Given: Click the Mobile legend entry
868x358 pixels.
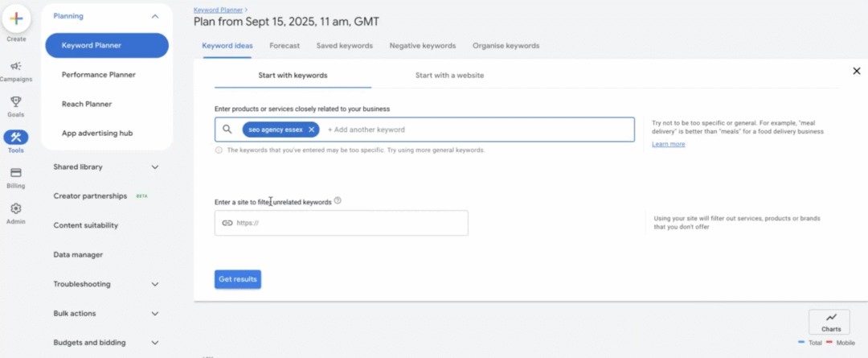Looking at the screenshot, I should pos(841,343).
